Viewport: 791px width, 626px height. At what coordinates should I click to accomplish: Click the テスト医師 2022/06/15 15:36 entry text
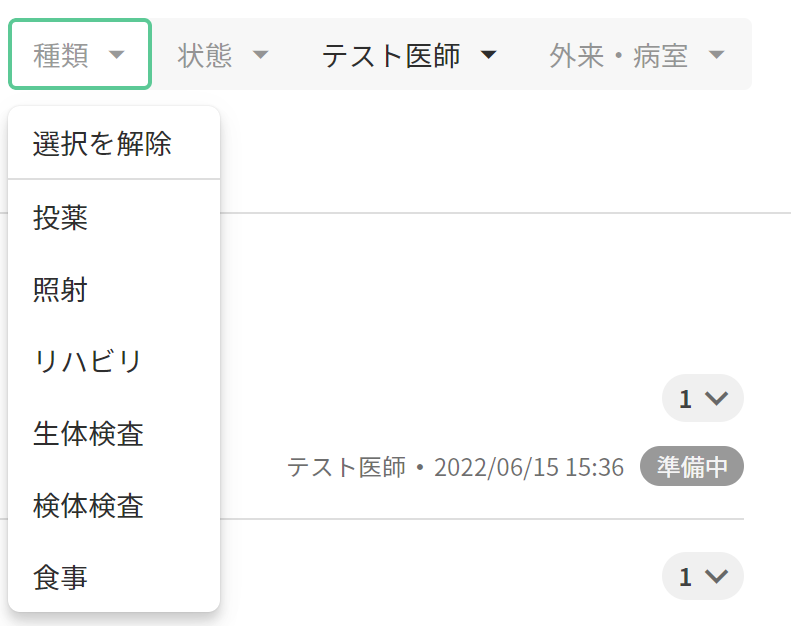click(x=455, y=467)
